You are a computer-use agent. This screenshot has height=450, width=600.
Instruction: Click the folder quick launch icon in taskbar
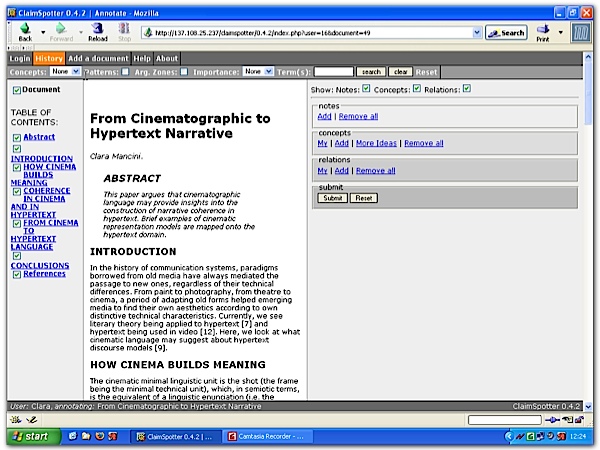click(86, 436)
